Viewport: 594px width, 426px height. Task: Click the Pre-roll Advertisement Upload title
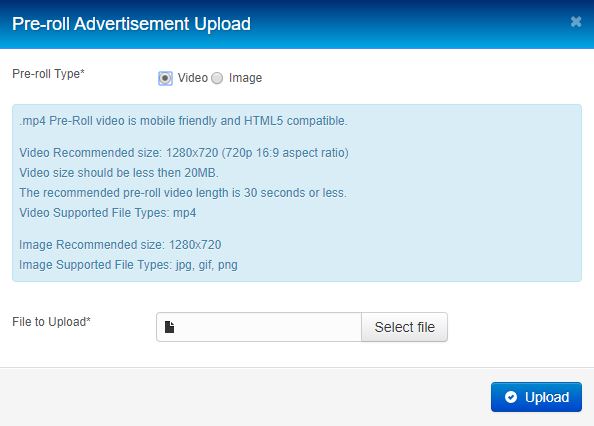131,24
